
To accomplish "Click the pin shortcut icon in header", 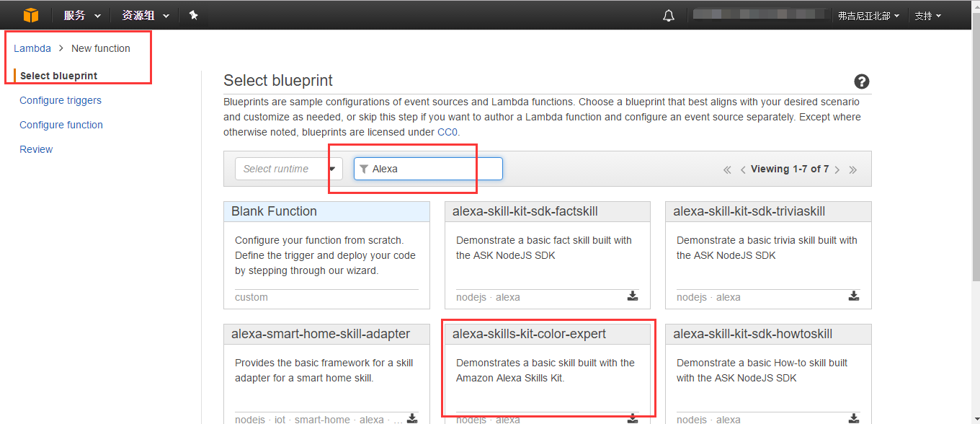I will point(193,15).
